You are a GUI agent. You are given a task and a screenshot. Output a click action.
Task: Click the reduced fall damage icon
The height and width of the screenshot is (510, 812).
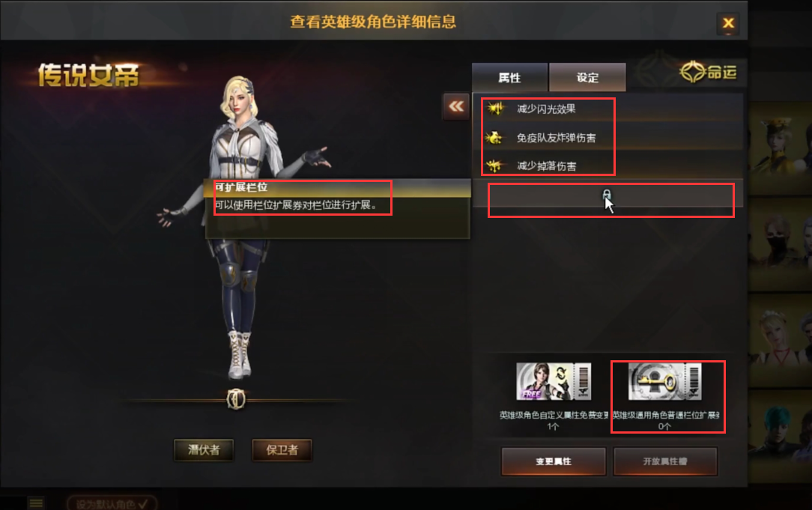point(494,166)
